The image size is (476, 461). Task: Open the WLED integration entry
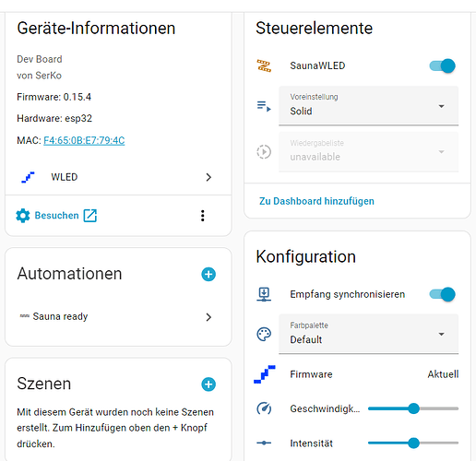click(x=118, y=177)
